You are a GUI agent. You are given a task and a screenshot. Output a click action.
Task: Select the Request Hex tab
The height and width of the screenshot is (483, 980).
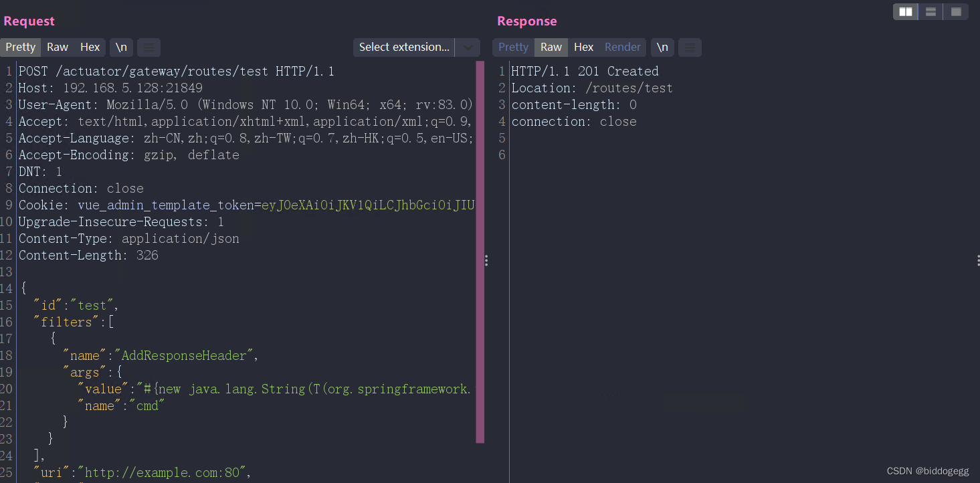[x=90, y=47]
